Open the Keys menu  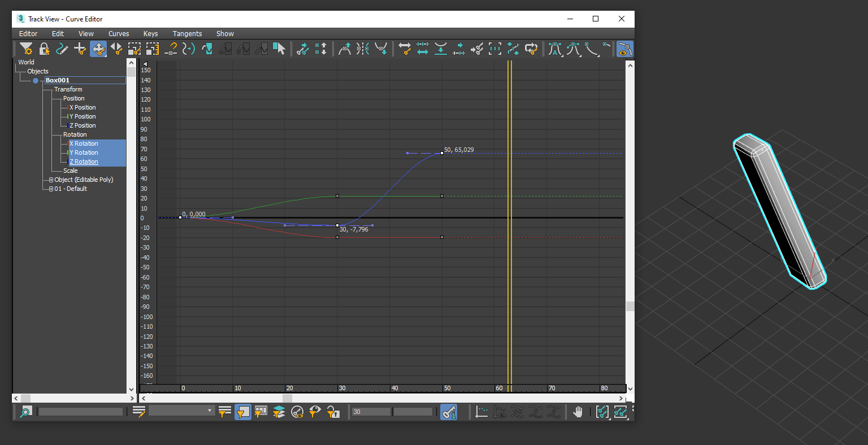(x=150, y=33)
